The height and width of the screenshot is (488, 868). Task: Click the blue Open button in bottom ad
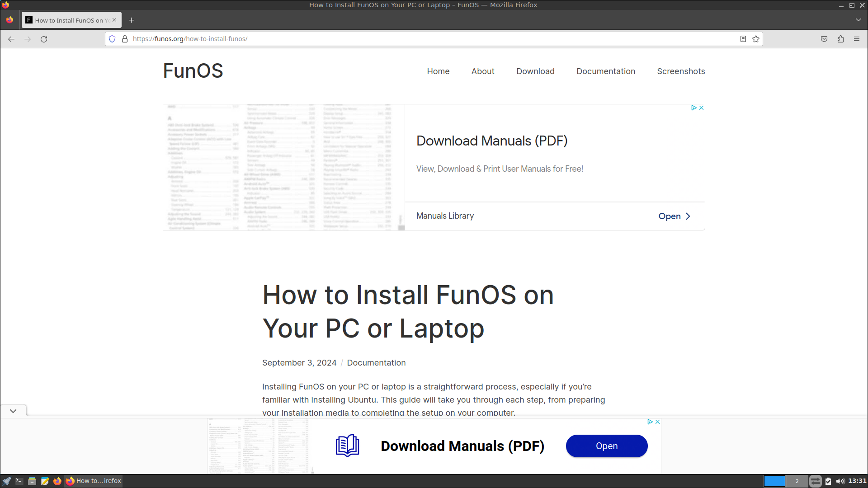[607, 446]
